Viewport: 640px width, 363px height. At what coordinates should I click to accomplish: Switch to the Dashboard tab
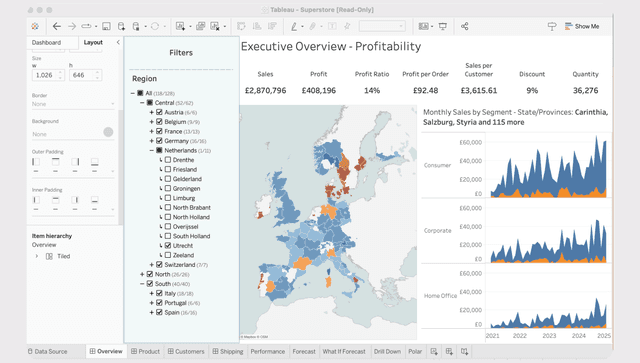pos(46,42)
